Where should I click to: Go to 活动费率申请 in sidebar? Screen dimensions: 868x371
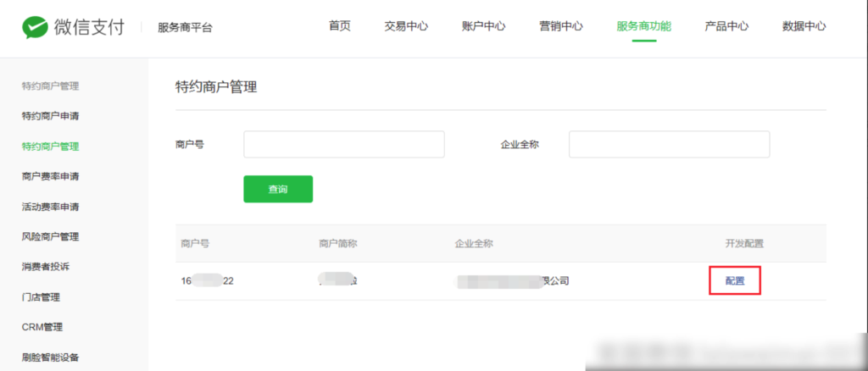(50, 207)
